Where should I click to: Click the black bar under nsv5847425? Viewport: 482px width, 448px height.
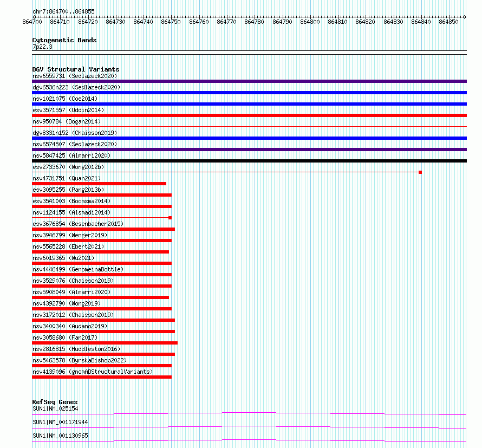(x=249, y=161)
